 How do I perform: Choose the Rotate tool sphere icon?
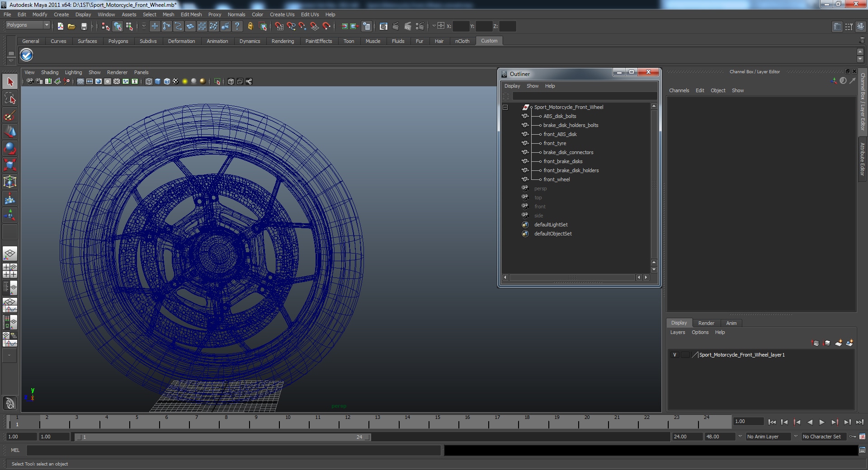[x=10, y=148]
